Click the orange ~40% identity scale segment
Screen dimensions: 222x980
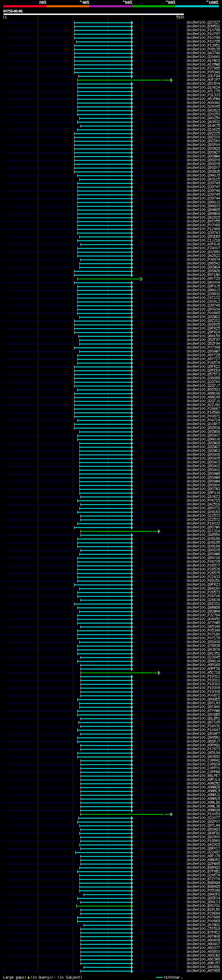pos(68,6)
